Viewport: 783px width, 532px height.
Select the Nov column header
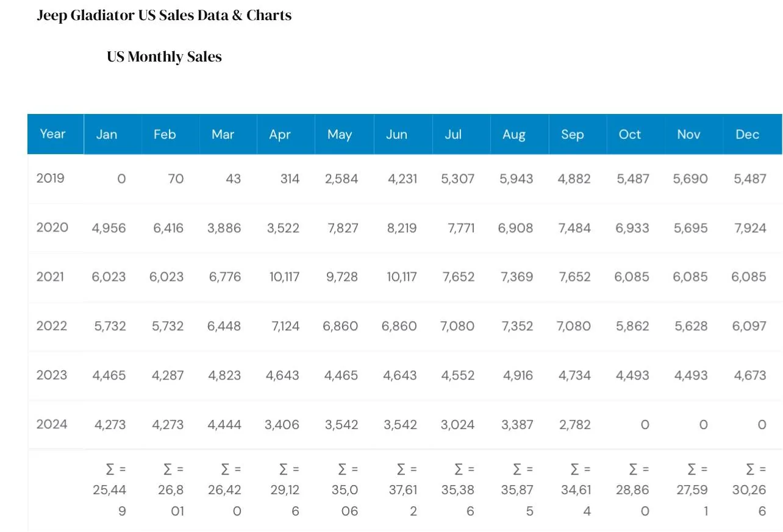(x=688, y=134)
